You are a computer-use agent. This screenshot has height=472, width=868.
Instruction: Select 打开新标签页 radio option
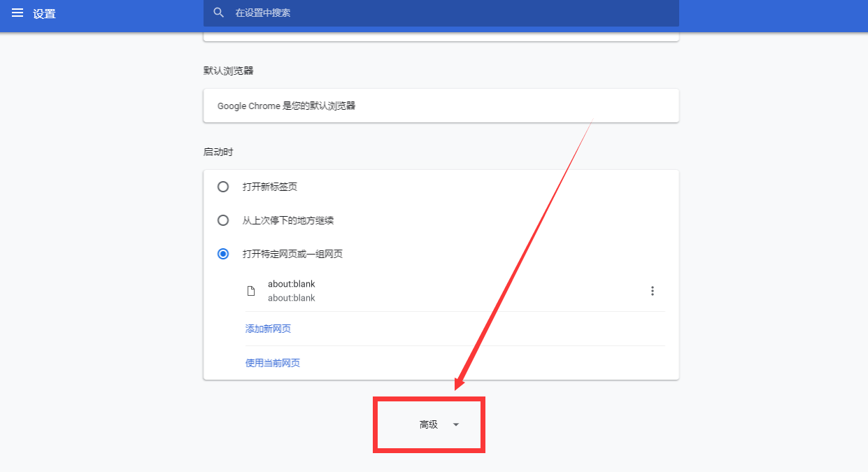(223, 187)
